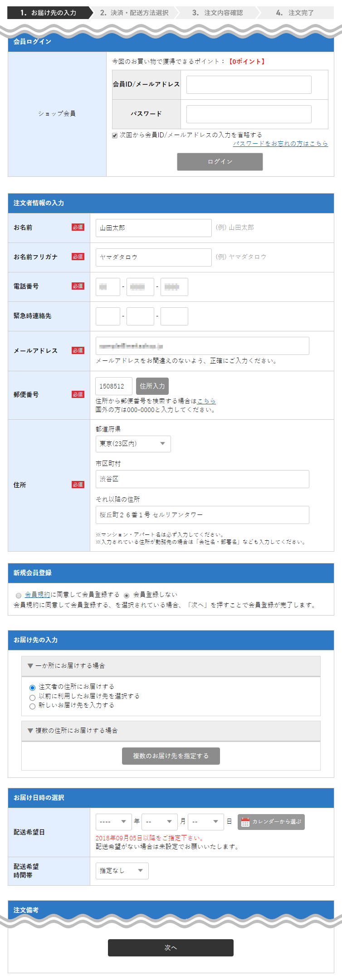This screenshot has width=342, height=980.
Task: Click the ログイン button
Action: (x=220, y=162)
